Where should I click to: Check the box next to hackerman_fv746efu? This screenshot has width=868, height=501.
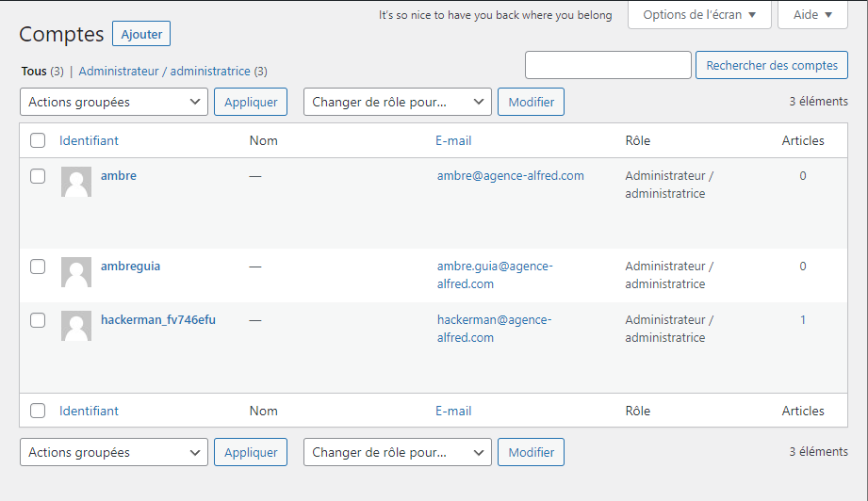click(x=38, y=320)
